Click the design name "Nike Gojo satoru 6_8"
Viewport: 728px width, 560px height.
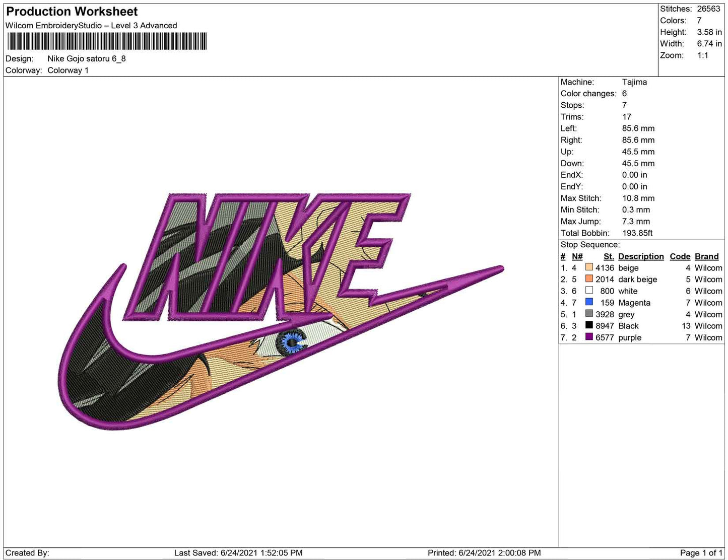(x=87, y=58)
